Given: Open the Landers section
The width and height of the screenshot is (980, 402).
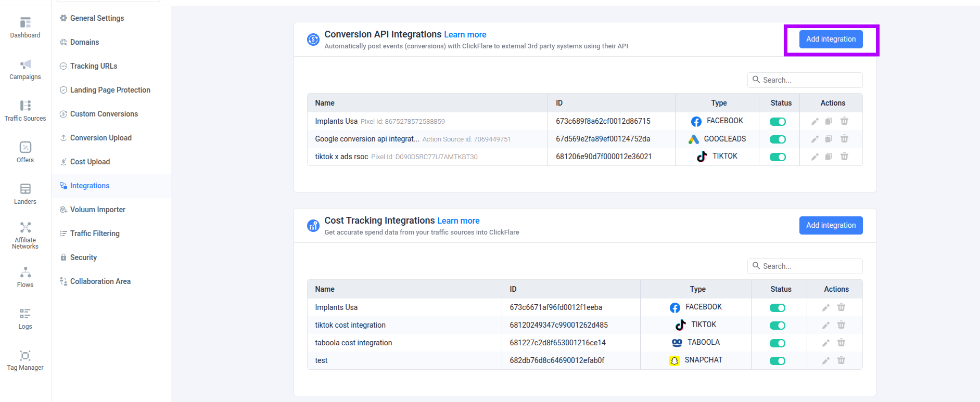Looking at the screenshot, I should point(25,194).
